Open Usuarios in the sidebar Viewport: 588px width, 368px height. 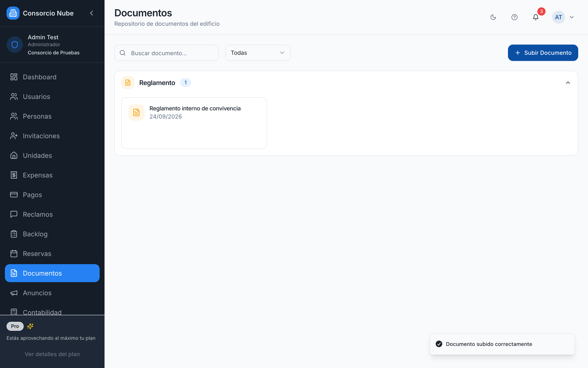point(52,97)
